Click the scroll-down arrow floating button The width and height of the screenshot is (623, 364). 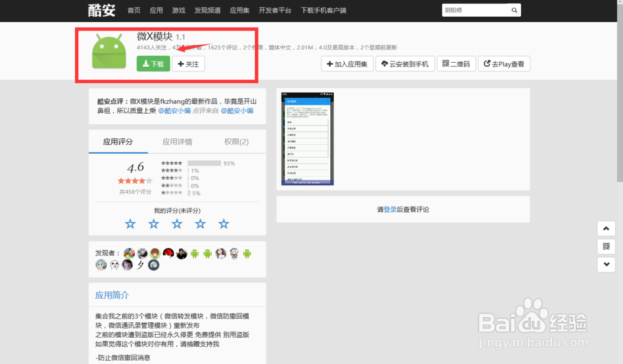click(606, 264)
